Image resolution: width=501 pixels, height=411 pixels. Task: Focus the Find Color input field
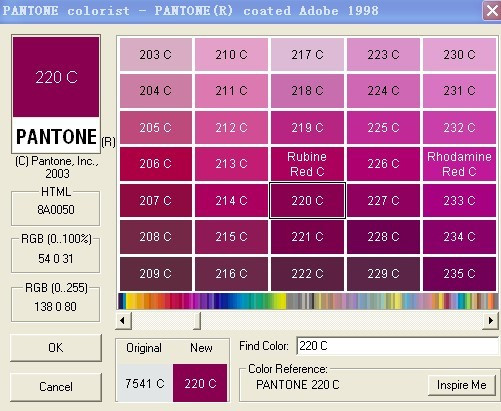[398, 346]
